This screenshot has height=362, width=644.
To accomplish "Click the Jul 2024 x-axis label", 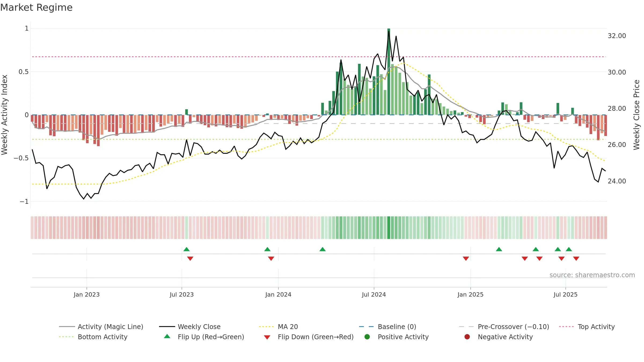I will point(374,295).
